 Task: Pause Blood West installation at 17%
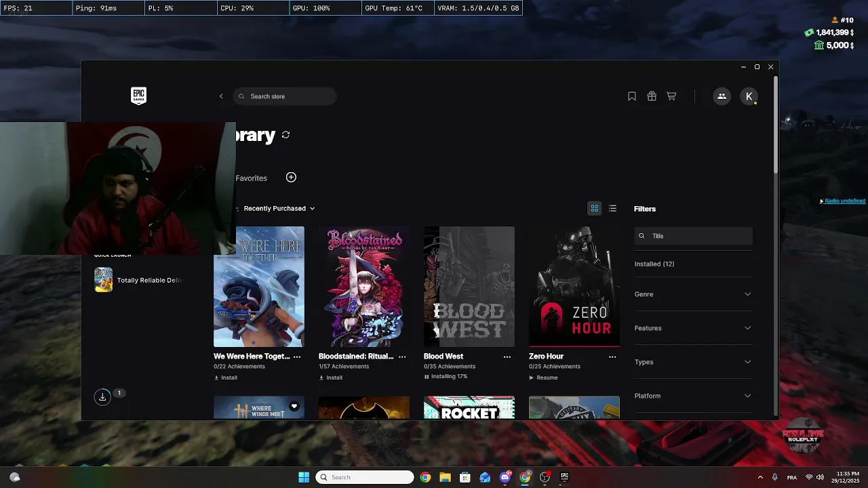(446, 377)
